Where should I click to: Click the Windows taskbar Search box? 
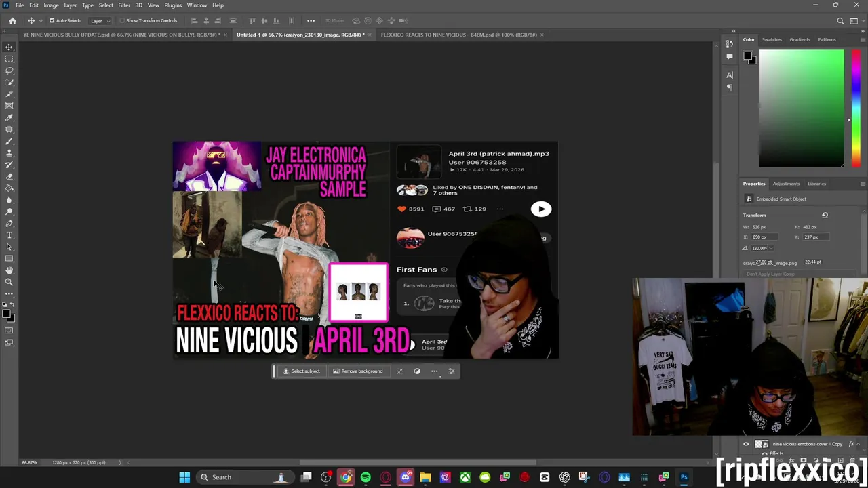click(x=244, y=477)
